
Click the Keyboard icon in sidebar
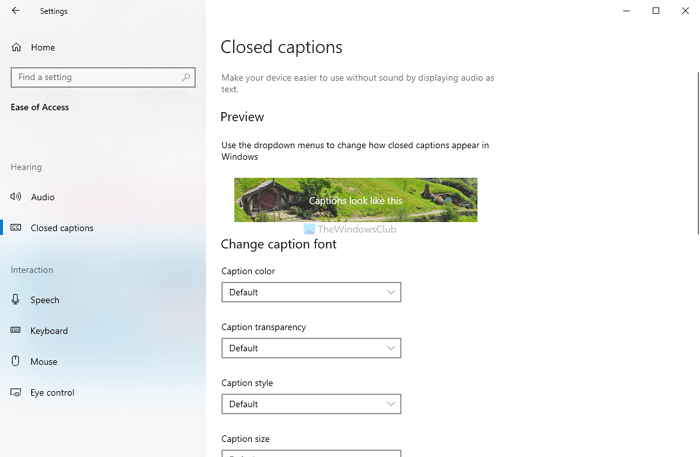(16, 331)
